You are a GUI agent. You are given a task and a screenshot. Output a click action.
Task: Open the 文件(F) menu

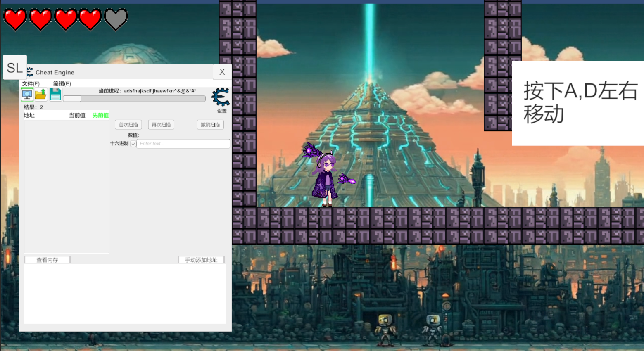click(x=31, y=83)
